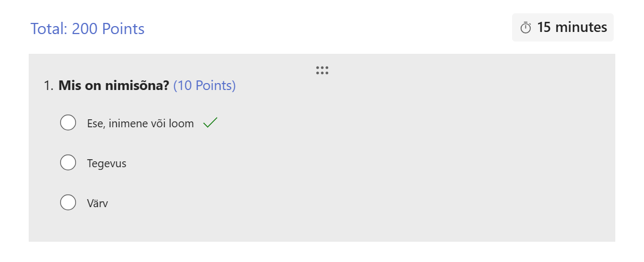Pick the Värv radio option circle
Image resolution: width=644 pixels, height=262 pixels.
click(x=68, y=202)
